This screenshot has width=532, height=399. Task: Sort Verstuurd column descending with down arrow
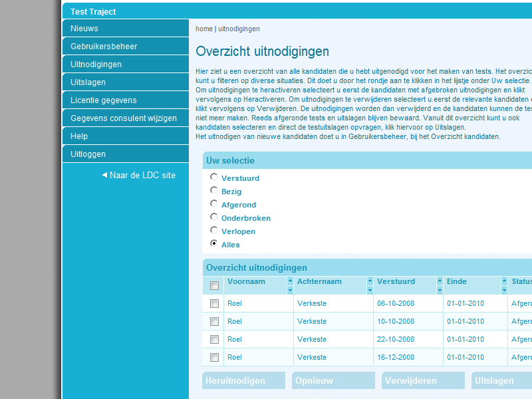[440, 290]
